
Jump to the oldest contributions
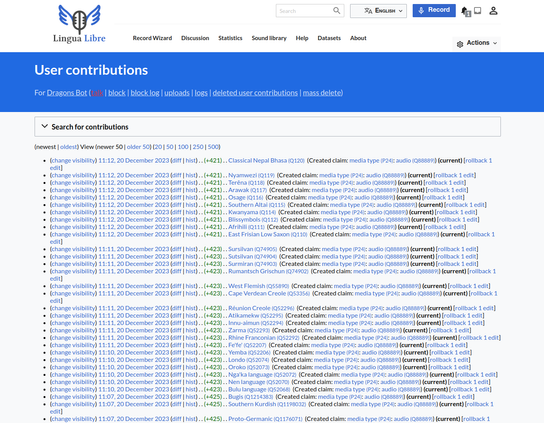click(x=68, y=147)
